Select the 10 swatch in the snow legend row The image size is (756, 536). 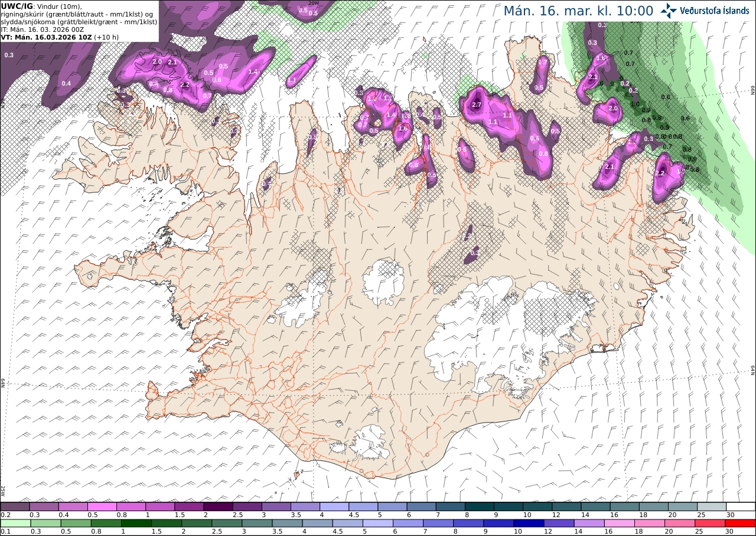(537, 506)
